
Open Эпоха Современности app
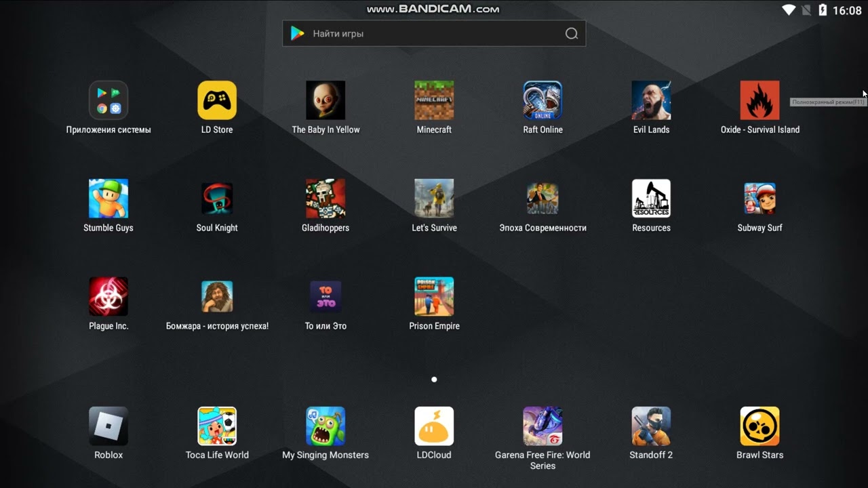(x=542, y=199)
